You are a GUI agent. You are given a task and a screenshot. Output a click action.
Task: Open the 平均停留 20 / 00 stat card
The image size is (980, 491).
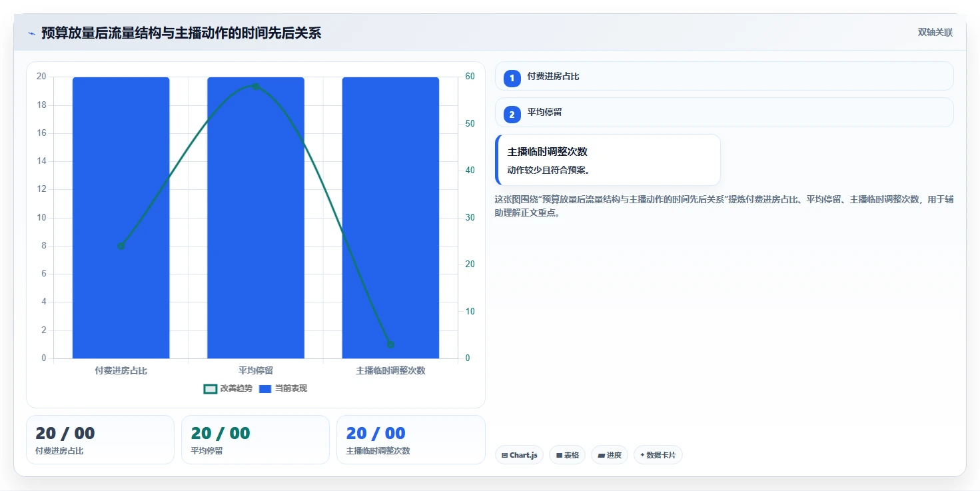click(255, 440)
